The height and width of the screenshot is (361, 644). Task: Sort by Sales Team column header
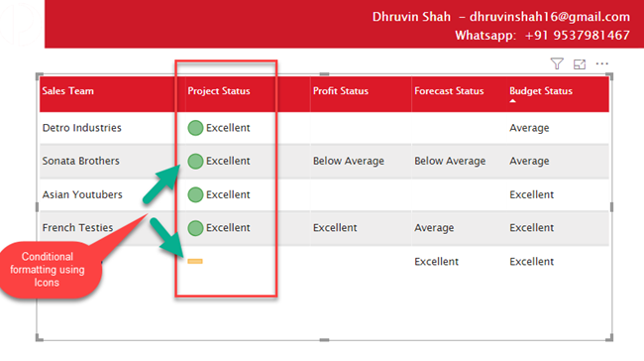pos(67,91)
